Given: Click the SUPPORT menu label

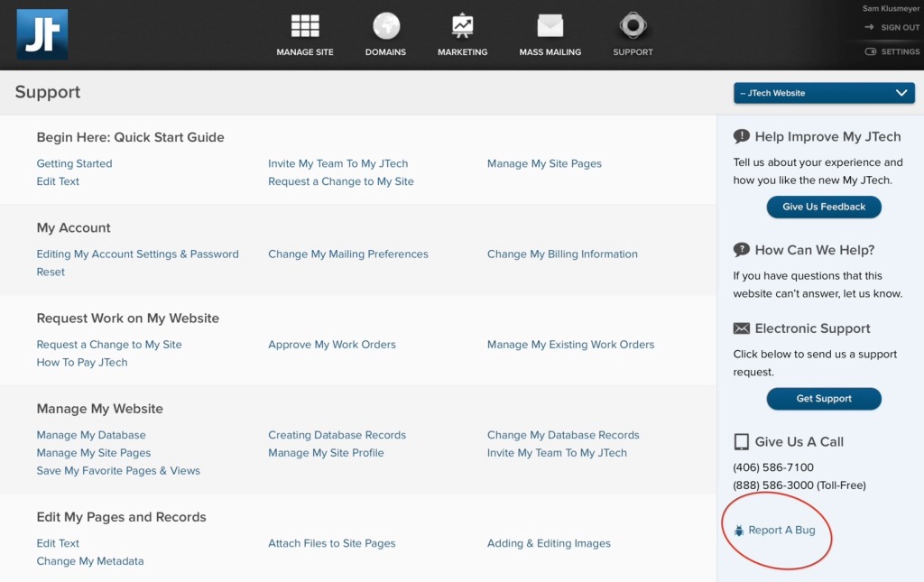Looking at the screenshot, I should (x=633, y=51).
